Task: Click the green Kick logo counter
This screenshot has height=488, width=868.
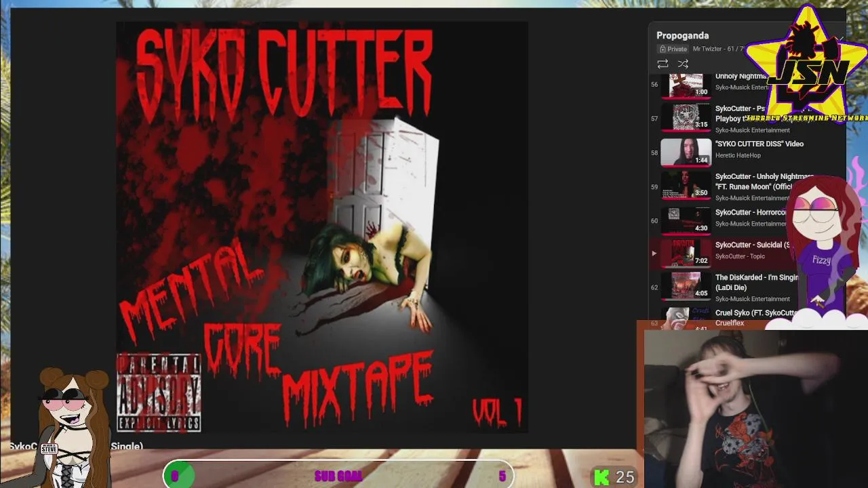Action: click(x=614, y=477)
